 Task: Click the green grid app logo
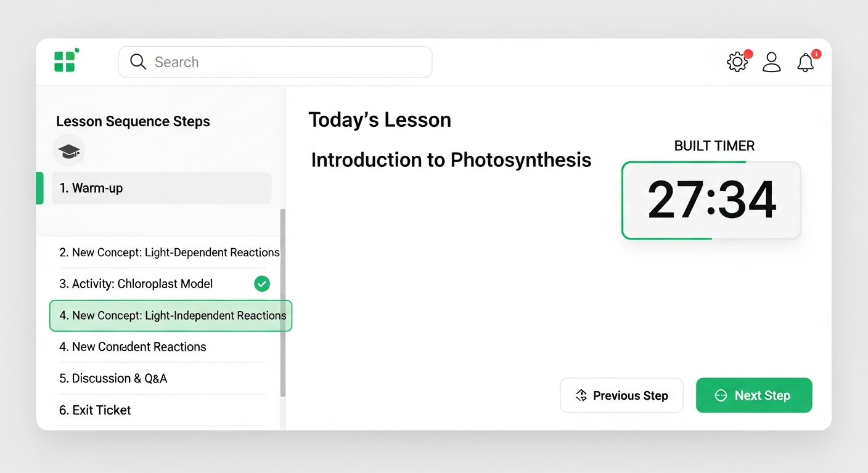65,60
